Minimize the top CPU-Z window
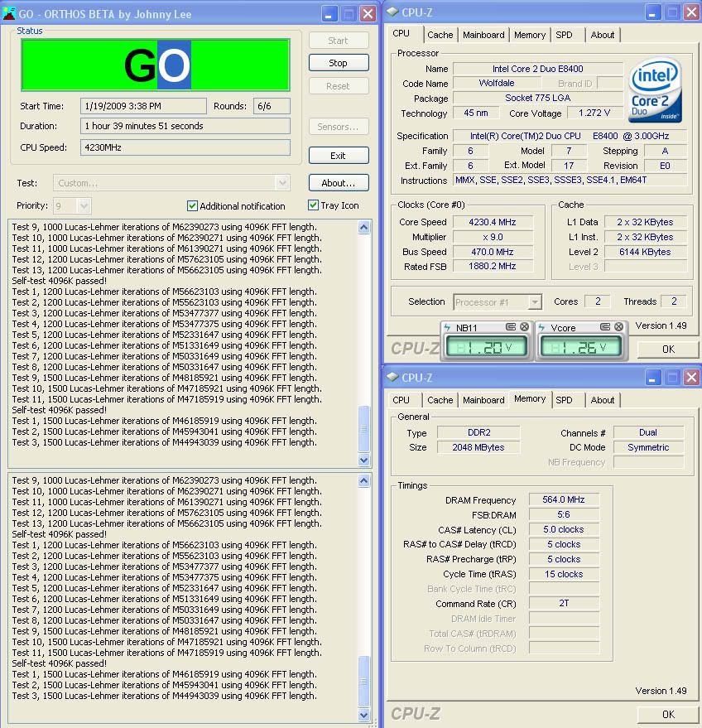Viewport: 702px width, 728px height. pyautogui.click(x=652, y=12)
